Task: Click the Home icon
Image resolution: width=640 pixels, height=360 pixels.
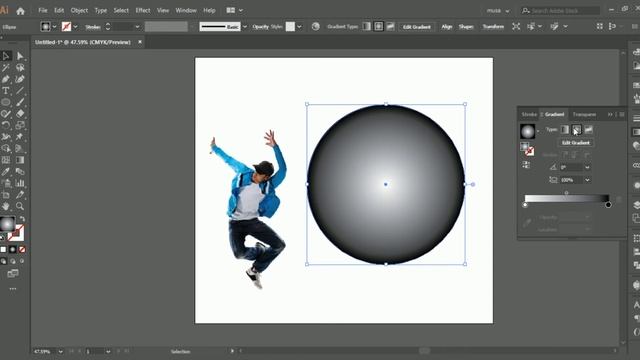Action: click(20, 11)
